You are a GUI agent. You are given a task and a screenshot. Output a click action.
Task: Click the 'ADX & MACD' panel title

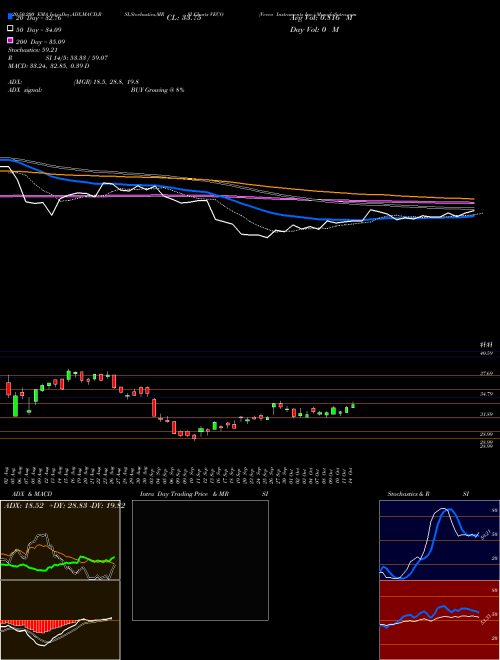[32, 494]
